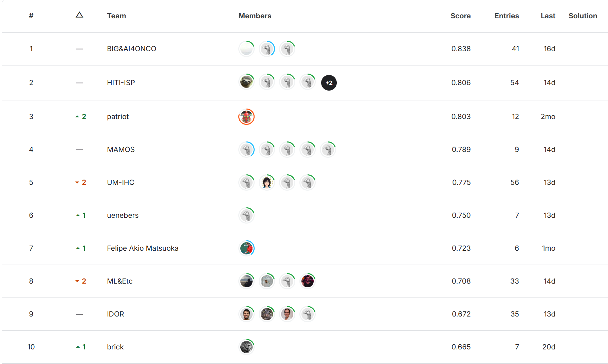
Task: Click the rank change triangle column header
Action: pyautogui.click(x=79, y=15)
